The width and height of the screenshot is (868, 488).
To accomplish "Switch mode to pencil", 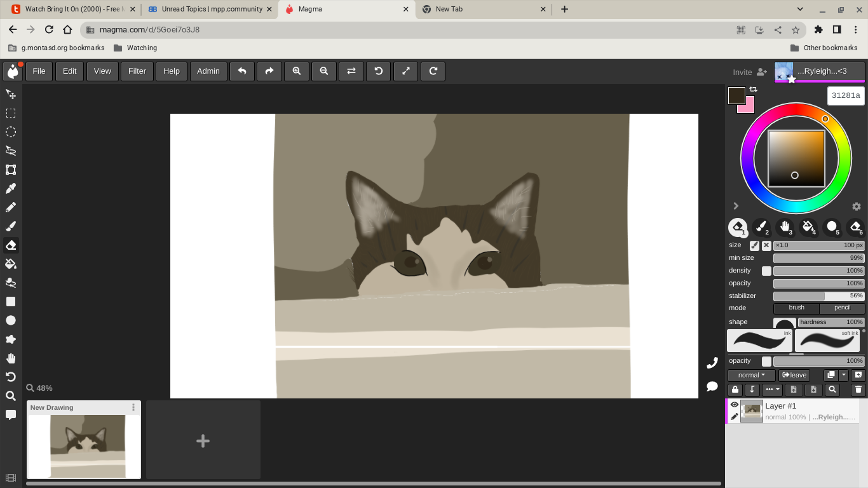I will (842, 308).
